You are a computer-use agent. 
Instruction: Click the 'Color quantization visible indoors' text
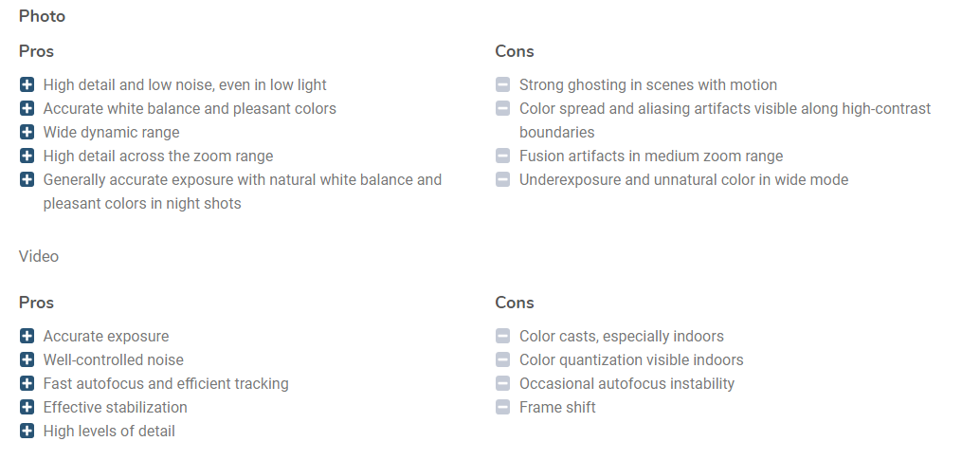pos(631,359)
